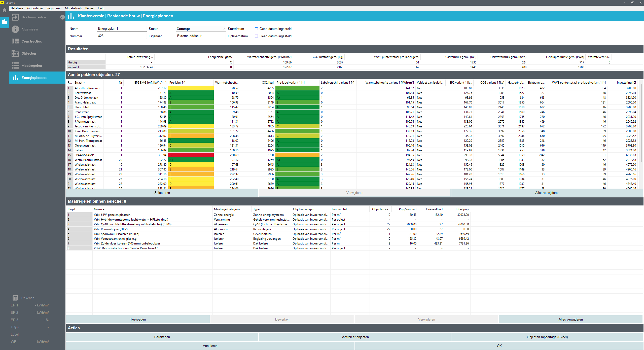Open Constructies via its layout icon
The height and width of the screenshot is (350, 644).
(x=15, y=41)
